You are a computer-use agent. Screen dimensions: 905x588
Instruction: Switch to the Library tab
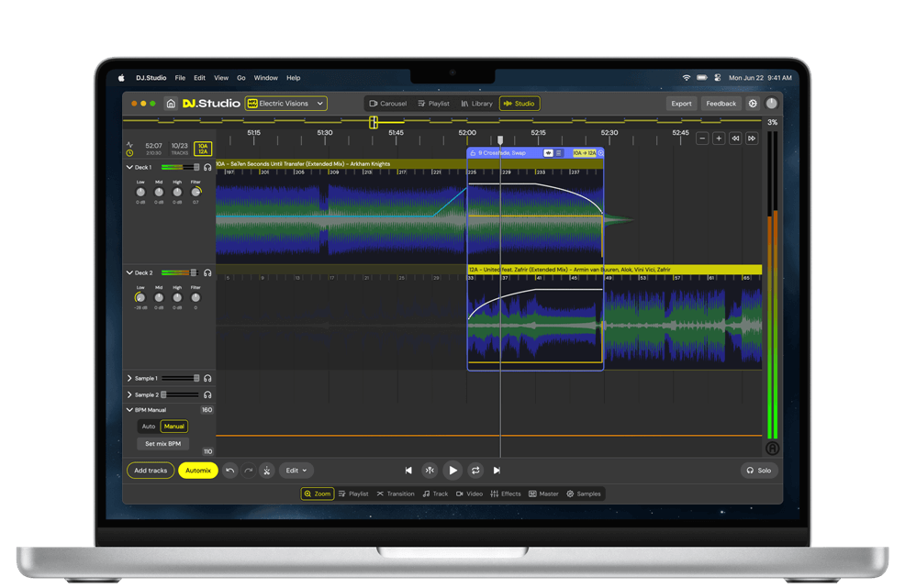476,104
